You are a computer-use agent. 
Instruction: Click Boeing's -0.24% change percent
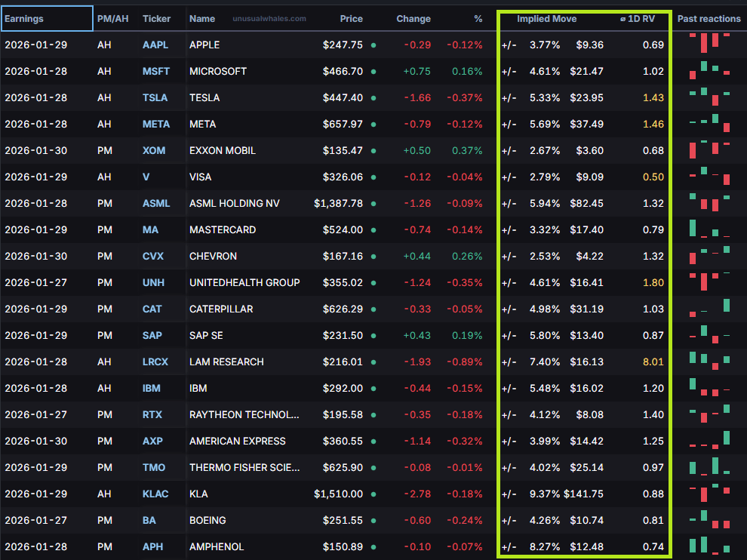(465, 521)
